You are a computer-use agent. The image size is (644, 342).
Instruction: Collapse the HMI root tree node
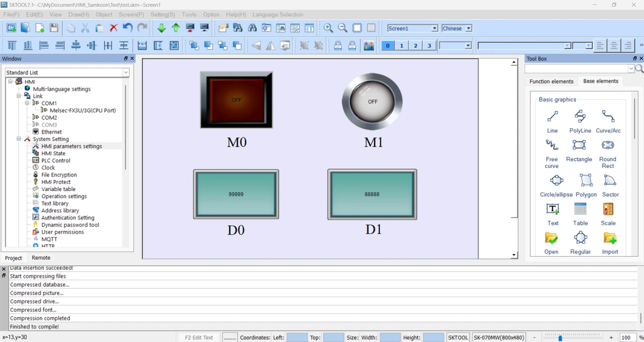click(x=10, y=82)
